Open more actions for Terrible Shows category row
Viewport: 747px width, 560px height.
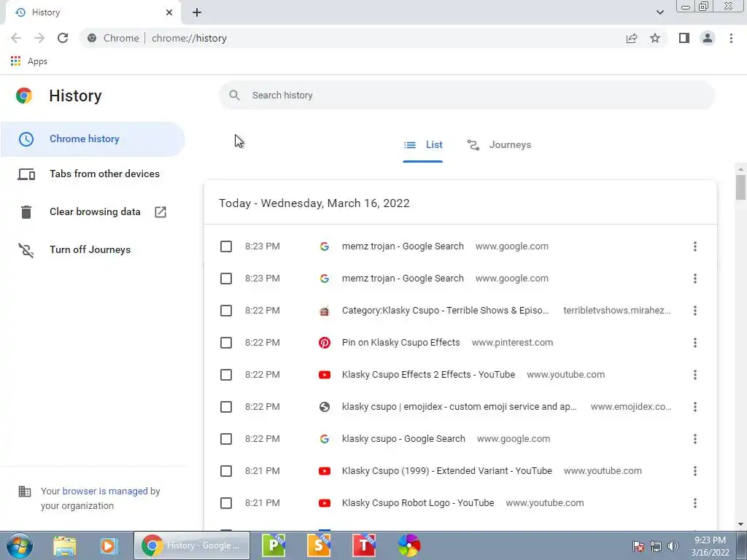point(695,311)
